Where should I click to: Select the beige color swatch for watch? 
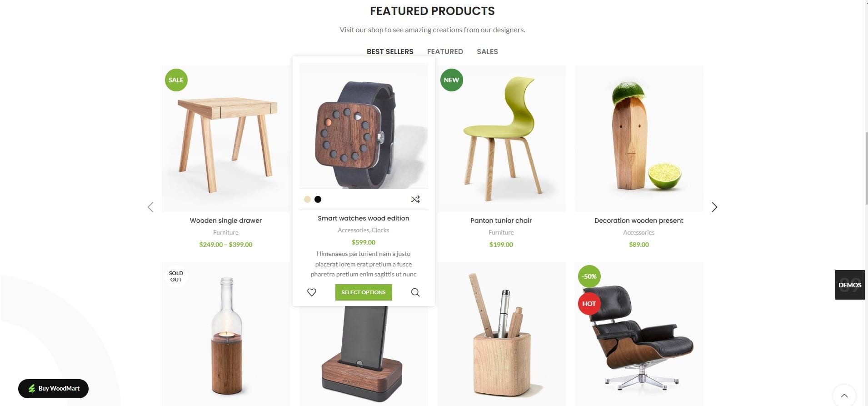[307, 199]
